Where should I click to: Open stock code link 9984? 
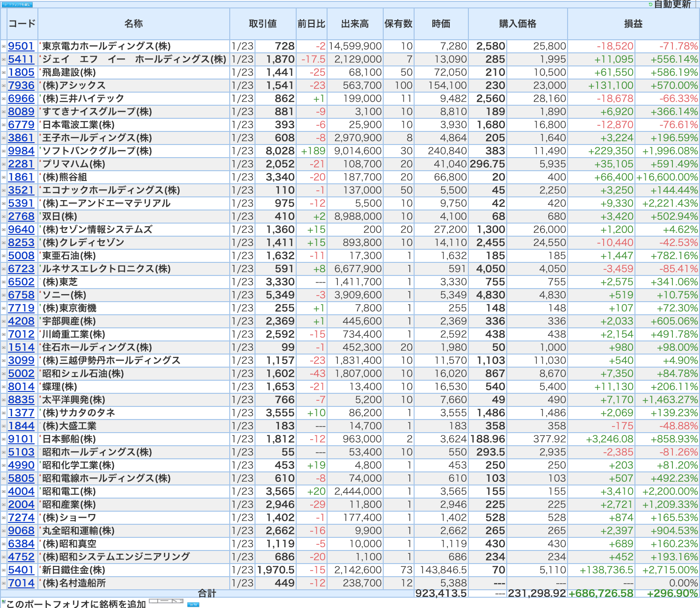click(x=21, y=151)
